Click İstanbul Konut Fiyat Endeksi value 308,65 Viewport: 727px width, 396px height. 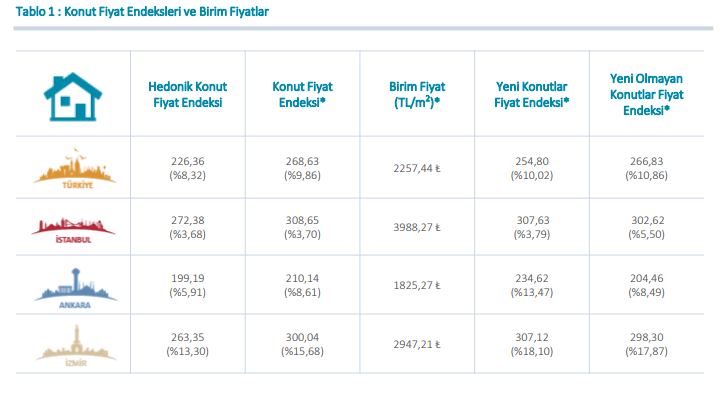(x=302, y=220)
